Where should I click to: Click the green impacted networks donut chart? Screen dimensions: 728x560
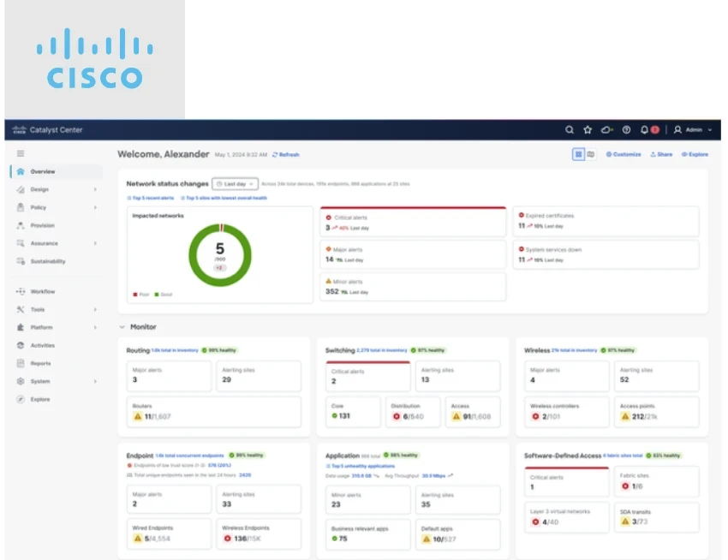pos(220,253)
